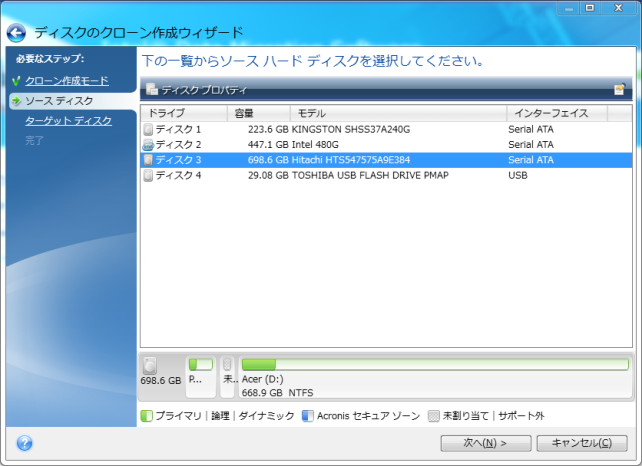Viewport: 642px width, 466px height.
Task: Select row ディスク 3 Hitachi HTS547575A9E384
Action: pos(386,160)
